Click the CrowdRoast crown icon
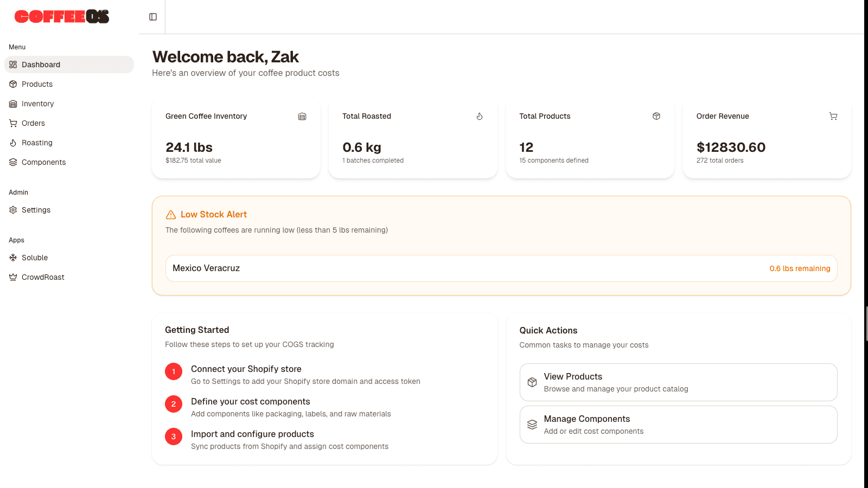Screen dimensions: 868x488 click(13, 277)
